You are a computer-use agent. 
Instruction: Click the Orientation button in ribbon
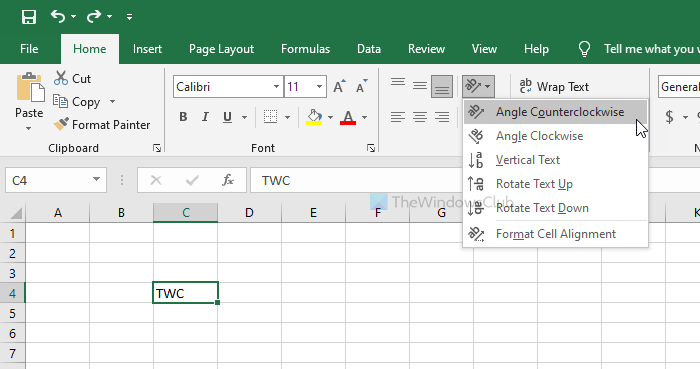coord(478,86)
